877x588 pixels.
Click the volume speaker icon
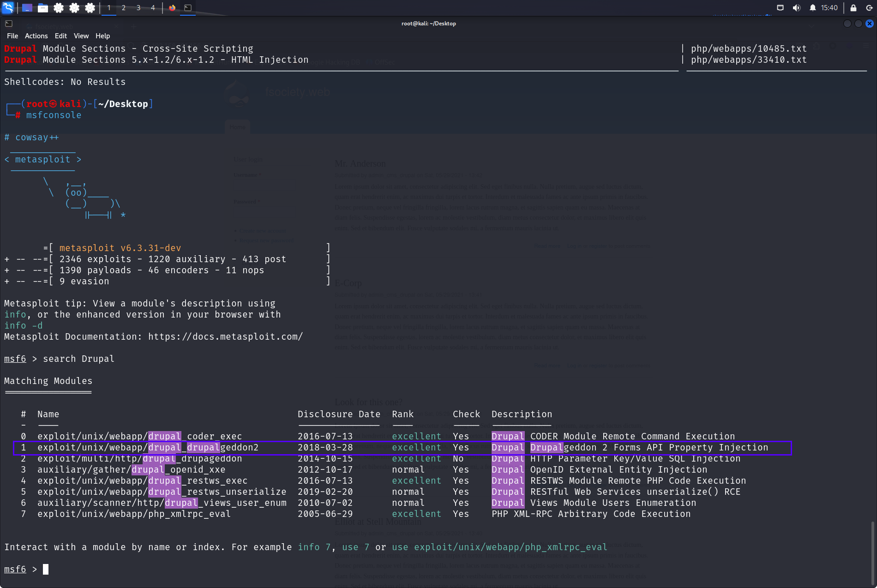pos(796,8)
